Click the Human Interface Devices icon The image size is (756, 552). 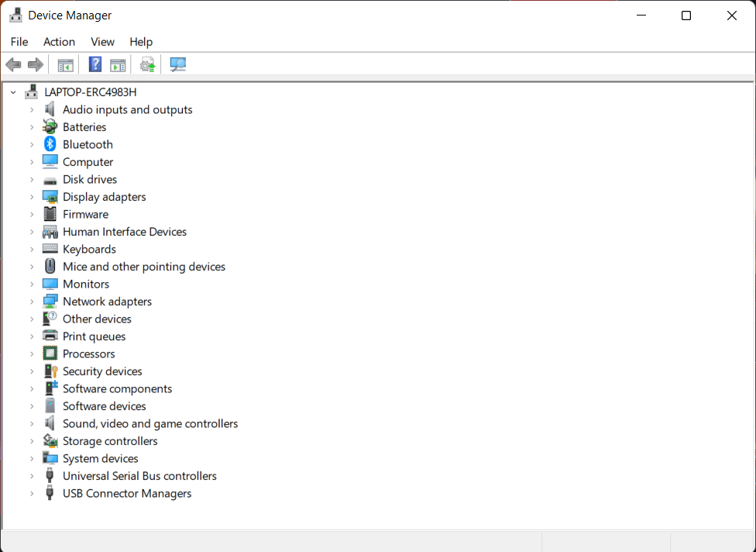[50, 232]
